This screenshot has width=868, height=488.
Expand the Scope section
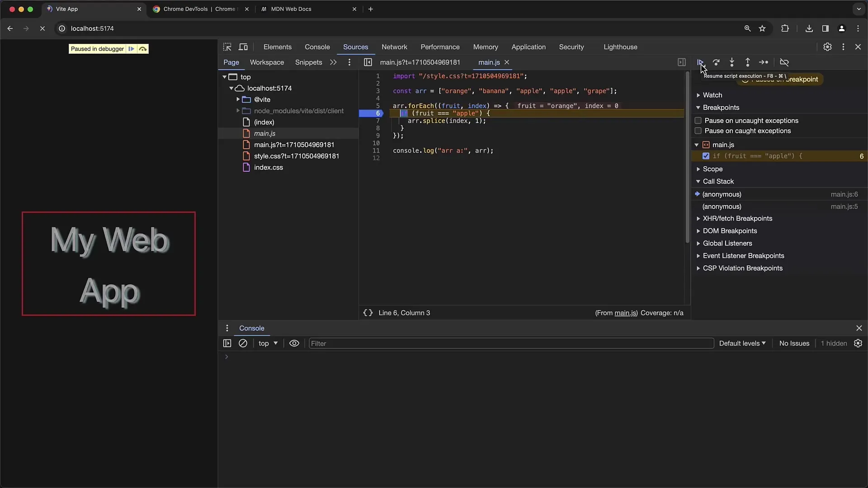point(712,169)
